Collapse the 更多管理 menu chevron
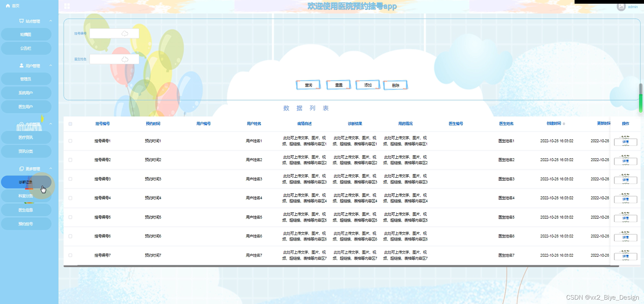The image size is (644, 304). pos(51,168)
